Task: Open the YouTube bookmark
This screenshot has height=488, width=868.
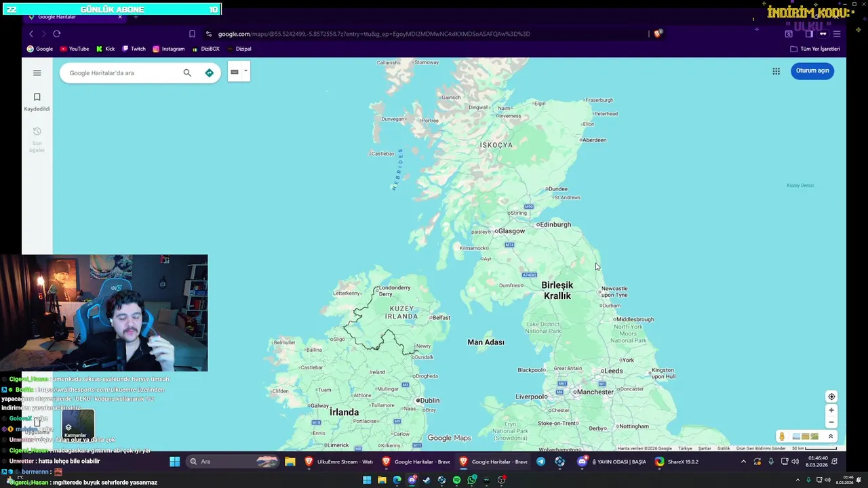Action: click(74, 49)
